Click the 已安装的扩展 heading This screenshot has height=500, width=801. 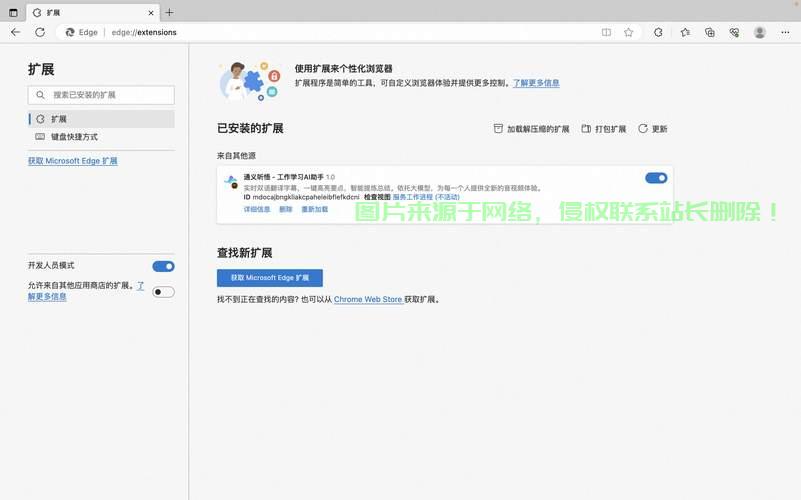click(x=250, y=128)
